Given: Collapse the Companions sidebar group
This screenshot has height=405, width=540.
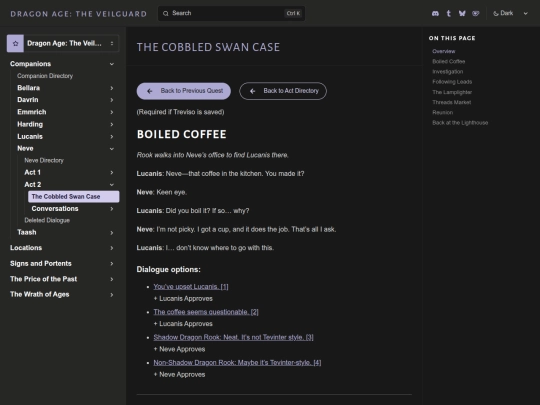Looking at the screenshot, I should click(62, 64).
